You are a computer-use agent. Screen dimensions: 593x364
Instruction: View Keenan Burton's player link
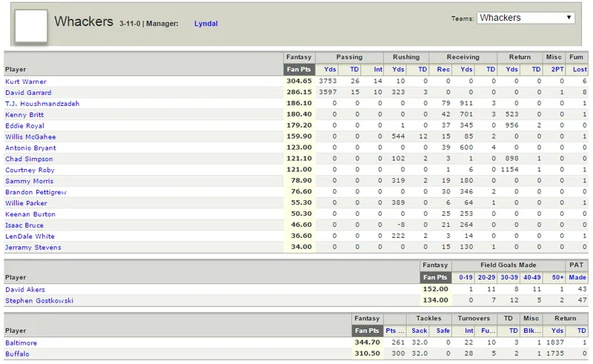30,214
